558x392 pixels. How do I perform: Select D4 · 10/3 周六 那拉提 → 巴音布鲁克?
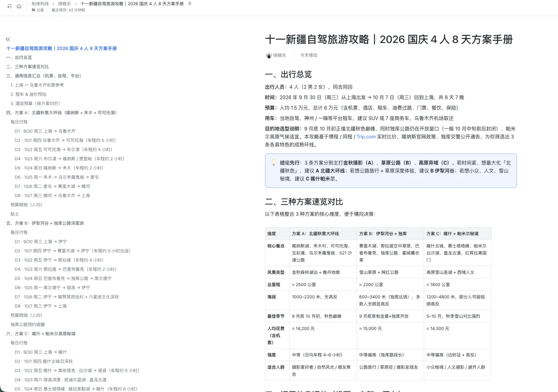tap(66, 269)
